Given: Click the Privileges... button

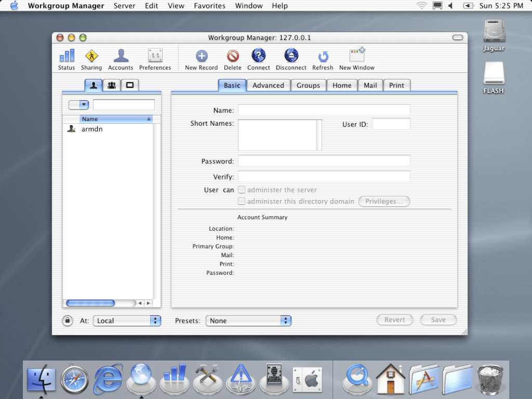Looking at the screenshot, I should pyautogui.click(x=384, y=202).
